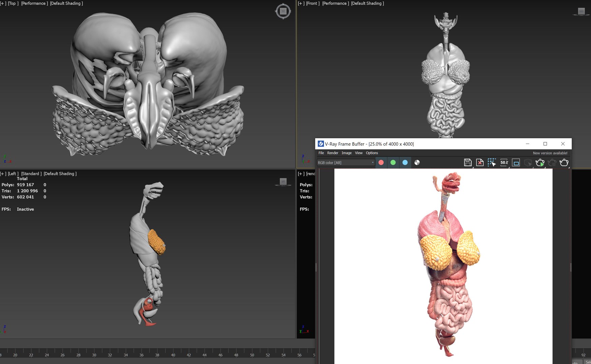591x364 pixels.
Task: Enable follow mouse render tracking
Action: click(x=492, y=162)
